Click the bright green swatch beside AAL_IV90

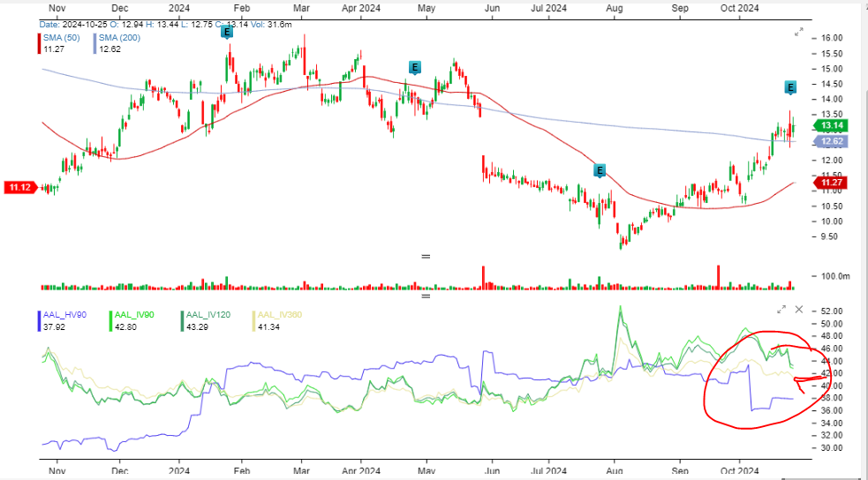112,321
